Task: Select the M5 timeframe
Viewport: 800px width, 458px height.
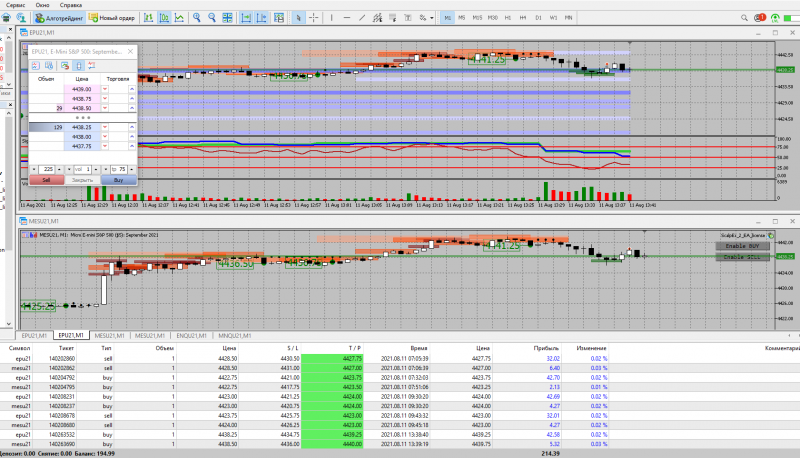Action: pos(462,18)
